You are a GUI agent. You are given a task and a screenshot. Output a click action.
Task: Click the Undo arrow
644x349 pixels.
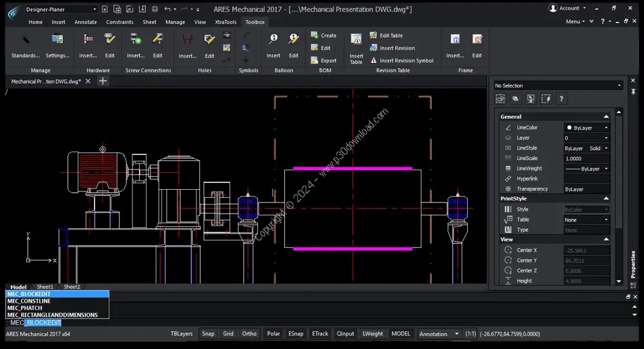(167, 9)
